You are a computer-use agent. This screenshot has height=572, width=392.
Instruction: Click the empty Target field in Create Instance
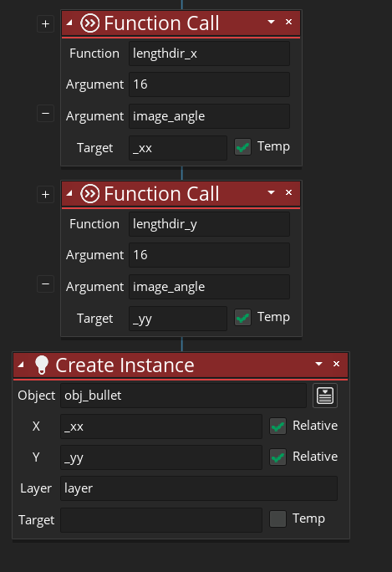point(161,520)
